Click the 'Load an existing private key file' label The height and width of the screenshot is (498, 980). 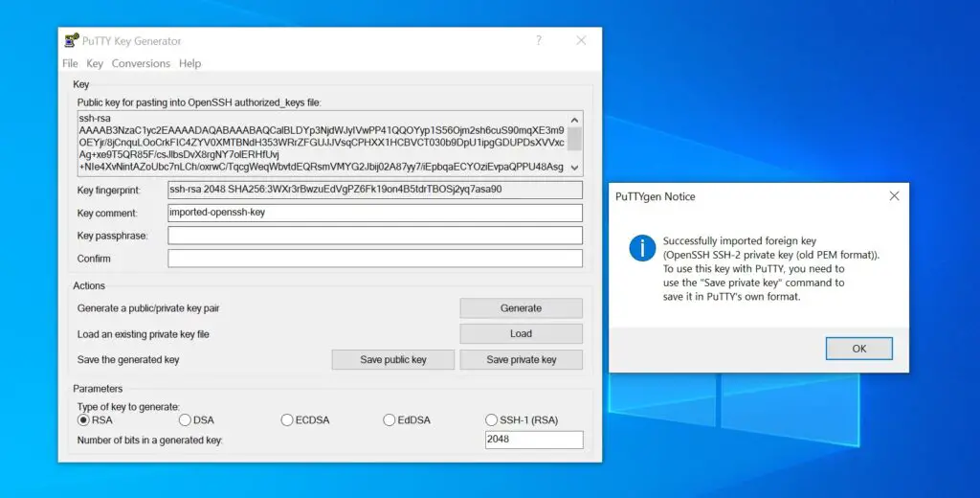144,334
